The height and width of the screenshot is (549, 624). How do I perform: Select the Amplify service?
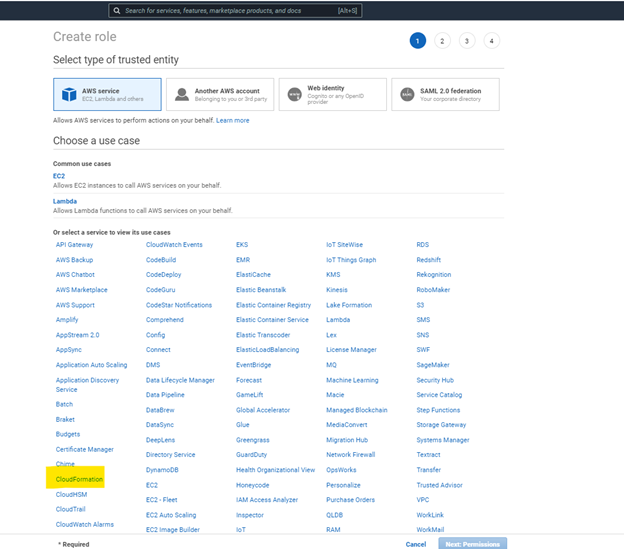(x=67, y=319)
